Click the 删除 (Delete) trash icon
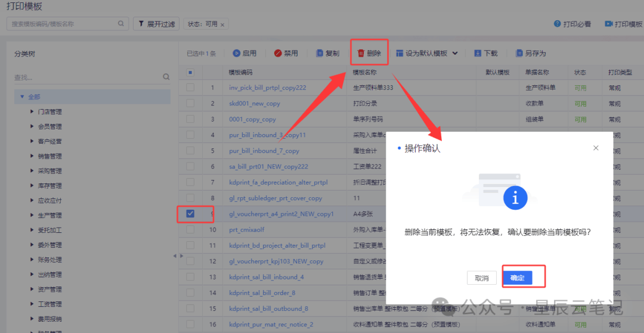Image resolution: width=644 pixels, height=333 pixels. pyautogui.click(x=361, y=54)
